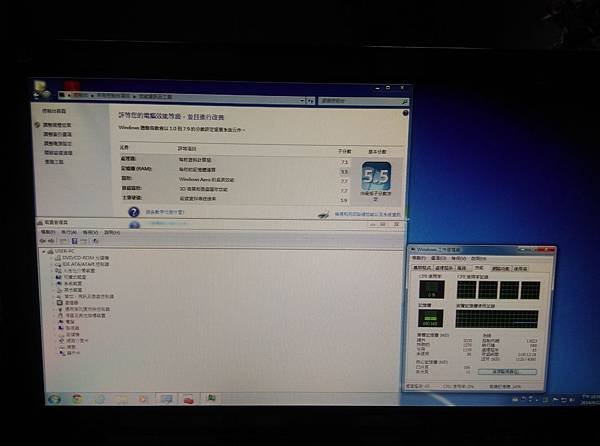Open the red toolbox icon on taskbar

[189, 399]
